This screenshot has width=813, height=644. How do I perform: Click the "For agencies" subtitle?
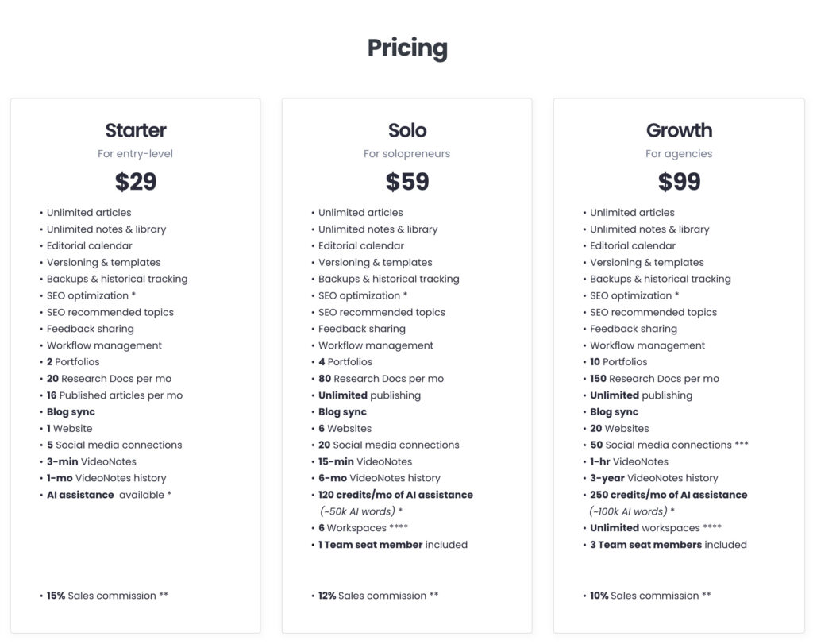click(x=679, y=154)
